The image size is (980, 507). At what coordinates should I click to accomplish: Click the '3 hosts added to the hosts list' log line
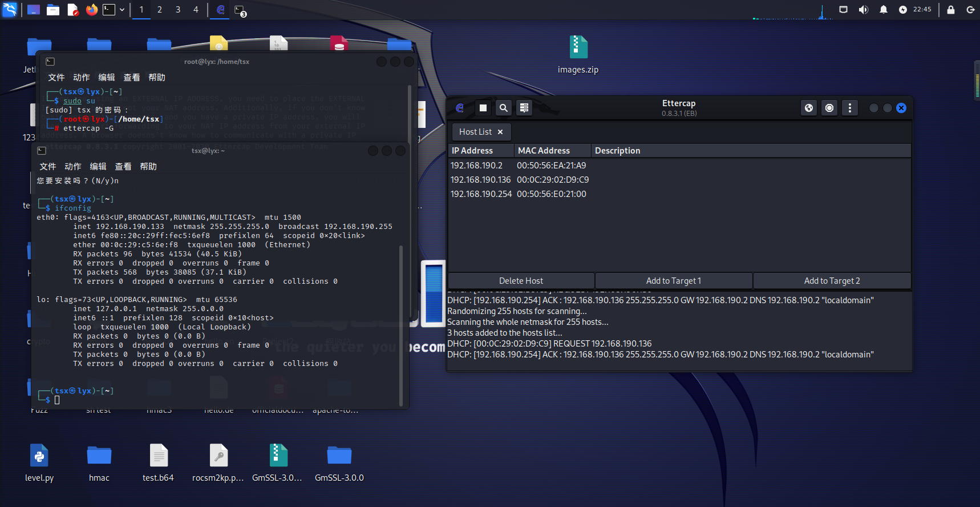(x=505, y=333)
